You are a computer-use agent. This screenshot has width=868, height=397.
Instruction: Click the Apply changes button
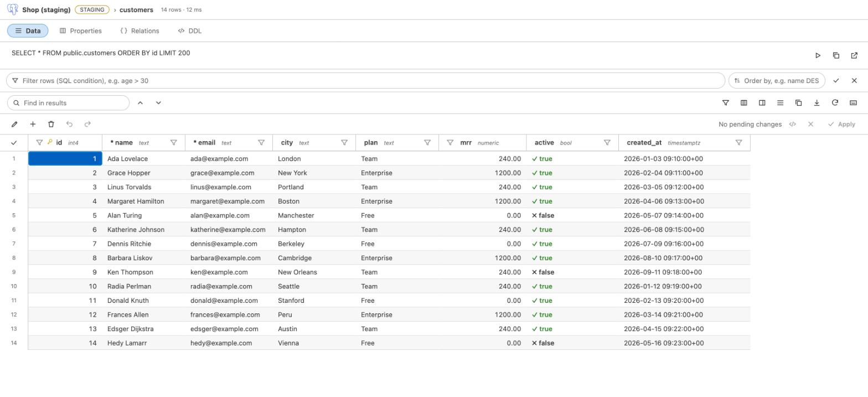coord(841,125)
